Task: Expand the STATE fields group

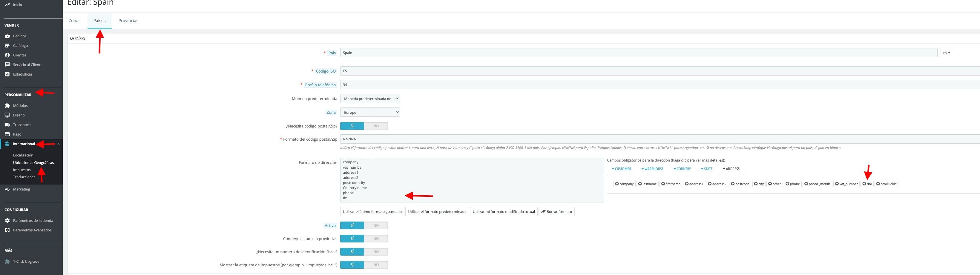Action: point(706,169)
